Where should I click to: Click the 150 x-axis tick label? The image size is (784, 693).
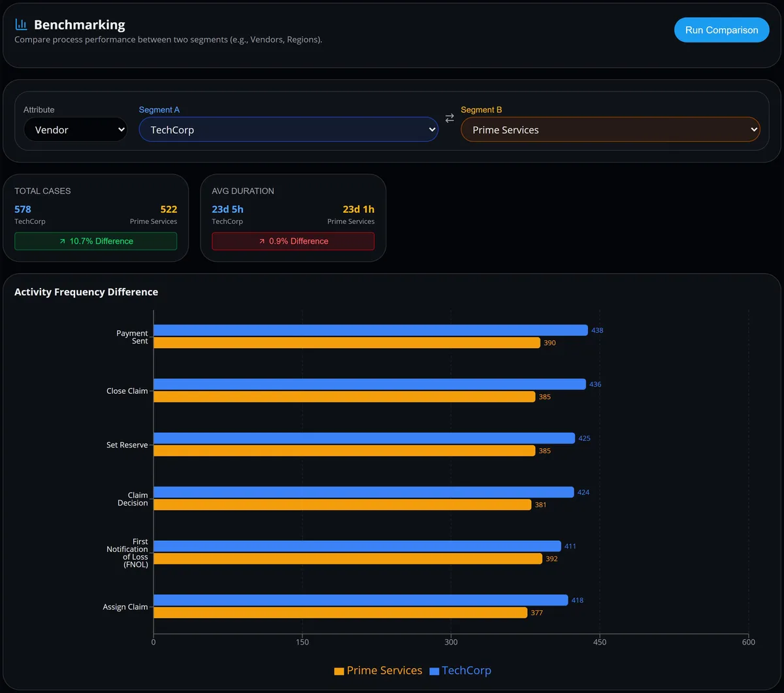click(x=302, y=642)
